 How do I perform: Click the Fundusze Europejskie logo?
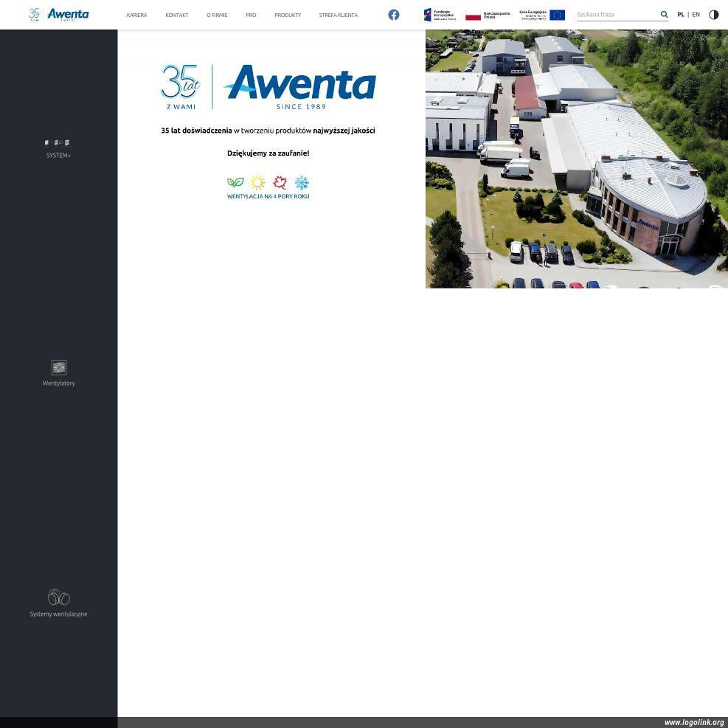coord(440,15)
